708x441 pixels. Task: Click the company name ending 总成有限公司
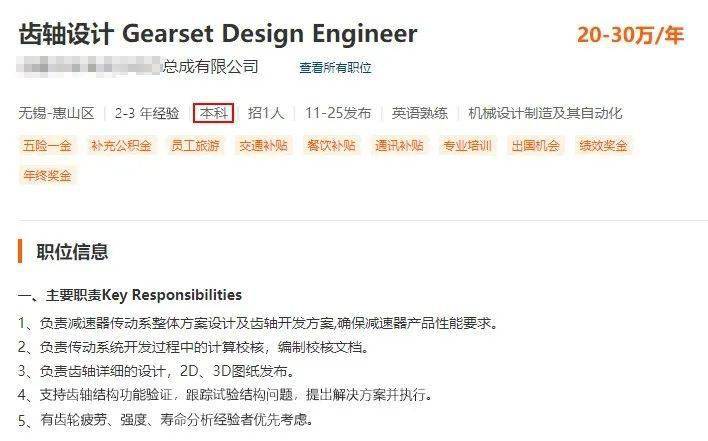tap(138, 67)
